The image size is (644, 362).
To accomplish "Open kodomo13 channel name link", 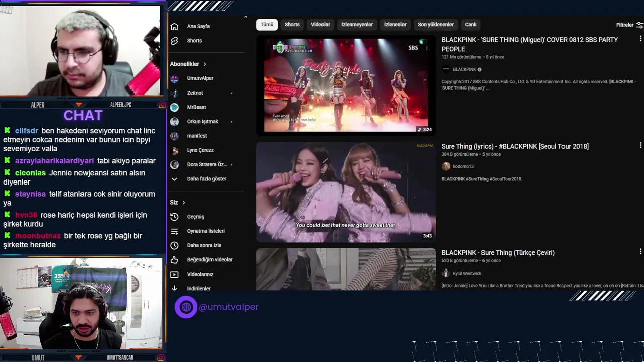I will [x=463, y=166].
